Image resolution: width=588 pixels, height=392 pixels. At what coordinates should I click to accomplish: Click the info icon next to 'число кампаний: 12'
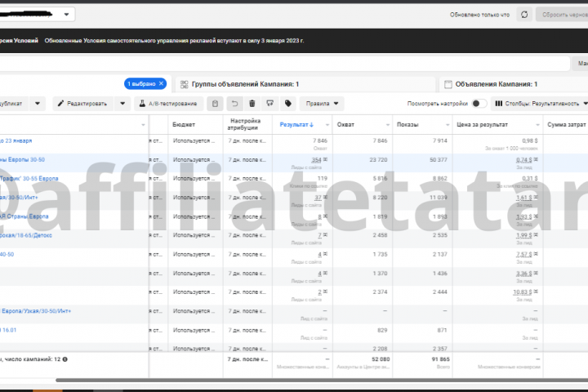(65, 359)
